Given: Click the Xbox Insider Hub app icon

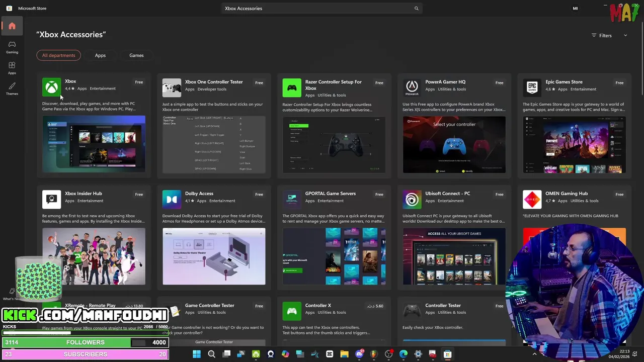Looking at the screenshot, I should click(x=51, y=199).
